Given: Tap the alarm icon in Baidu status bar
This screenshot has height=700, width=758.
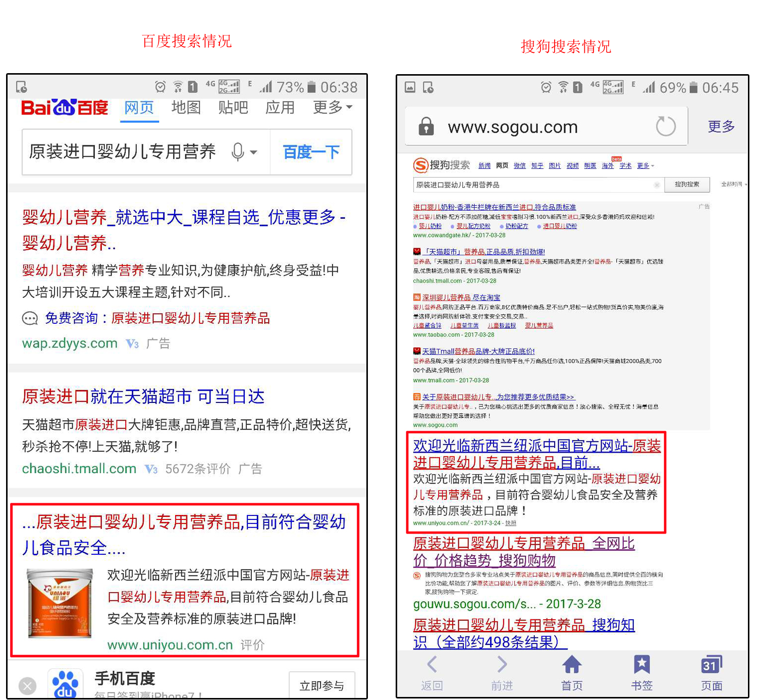Looking at the screenshot, I should click(x=160, y=87).
